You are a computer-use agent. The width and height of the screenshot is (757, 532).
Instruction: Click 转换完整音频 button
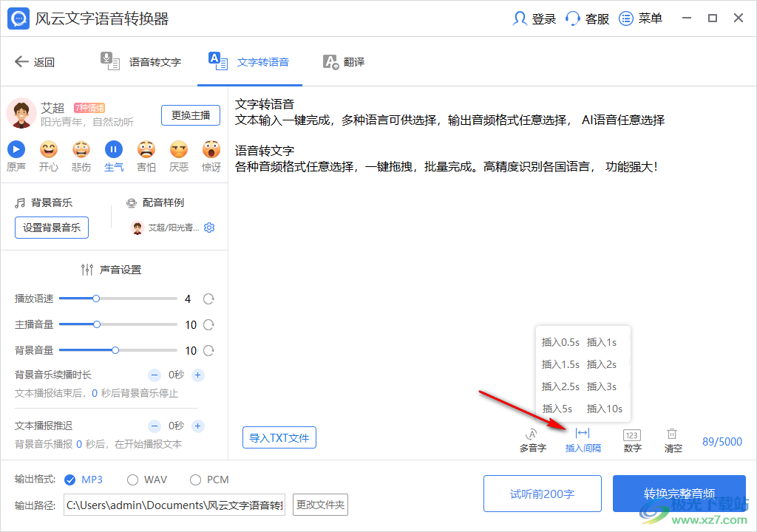679,494
